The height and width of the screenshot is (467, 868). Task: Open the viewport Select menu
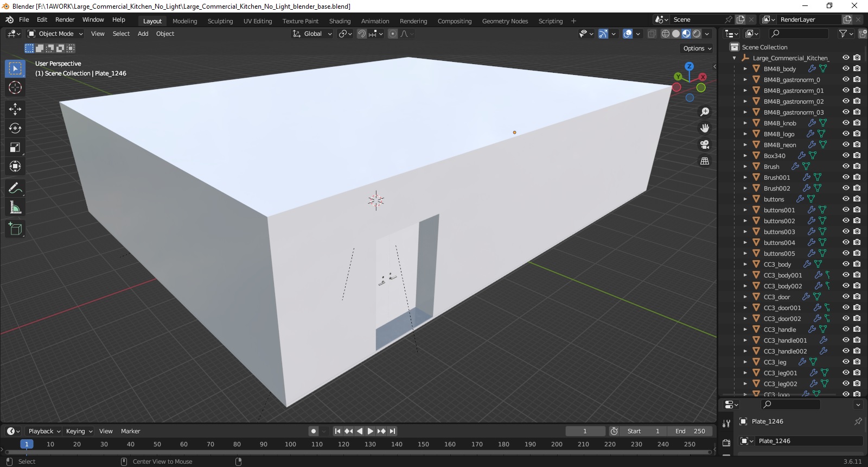121,34
